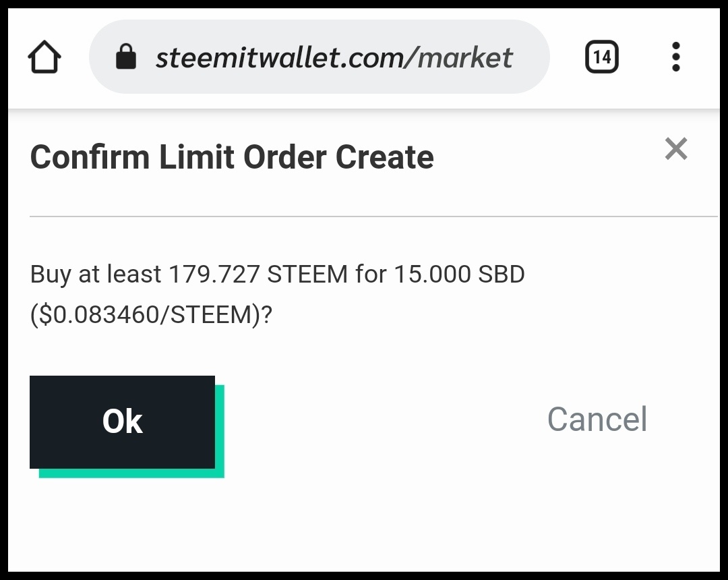The image size is (728, 580).
Task: Cancel the limit order creation
Action: coord(597,419)
